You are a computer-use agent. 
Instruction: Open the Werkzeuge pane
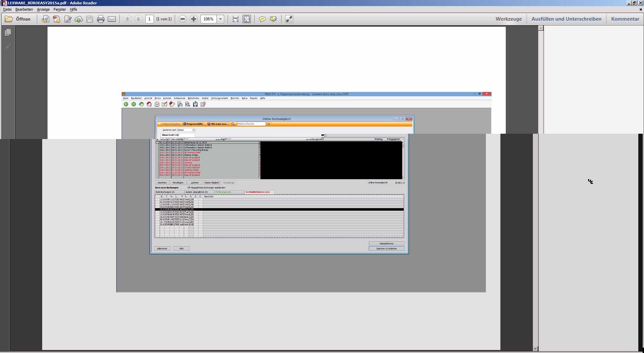(508, 19)
